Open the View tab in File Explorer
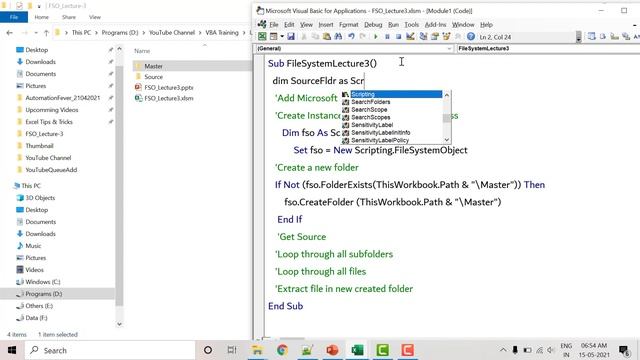 click(x=95, y=17)
